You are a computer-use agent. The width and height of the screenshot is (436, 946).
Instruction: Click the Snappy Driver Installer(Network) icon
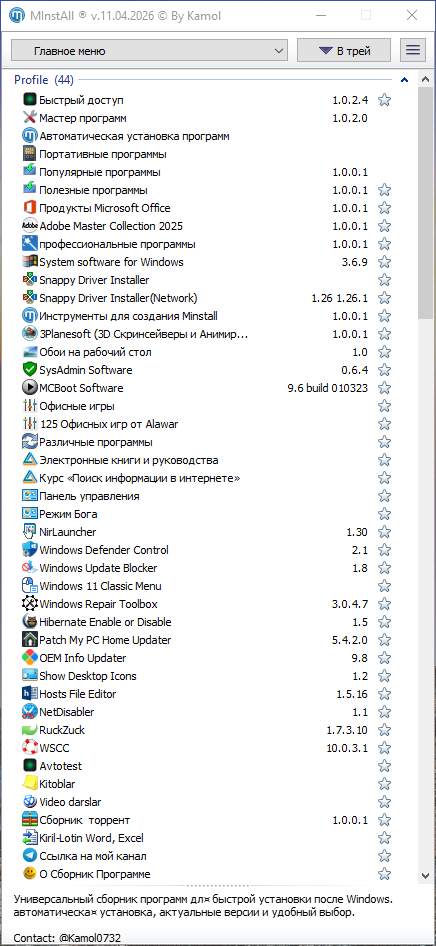[30, 298]
